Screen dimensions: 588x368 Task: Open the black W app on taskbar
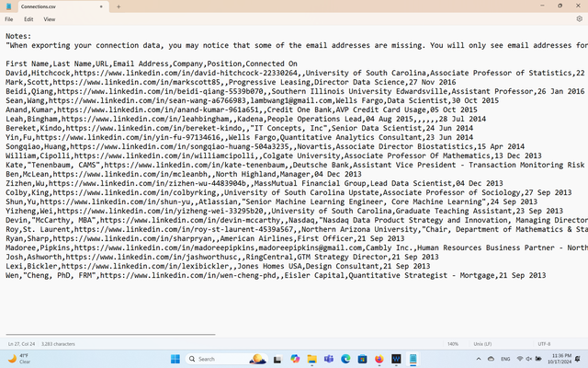coord(396,359)
